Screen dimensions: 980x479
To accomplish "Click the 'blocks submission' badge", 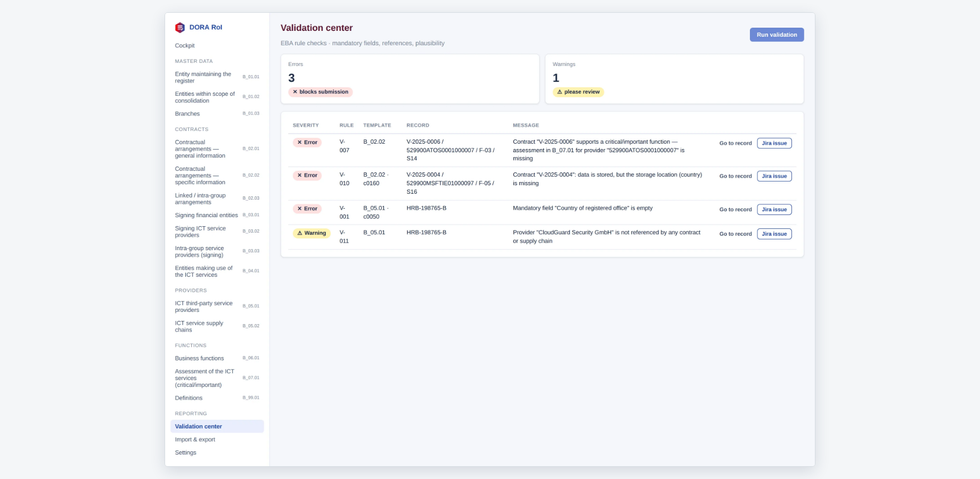I will coord(321,92).
